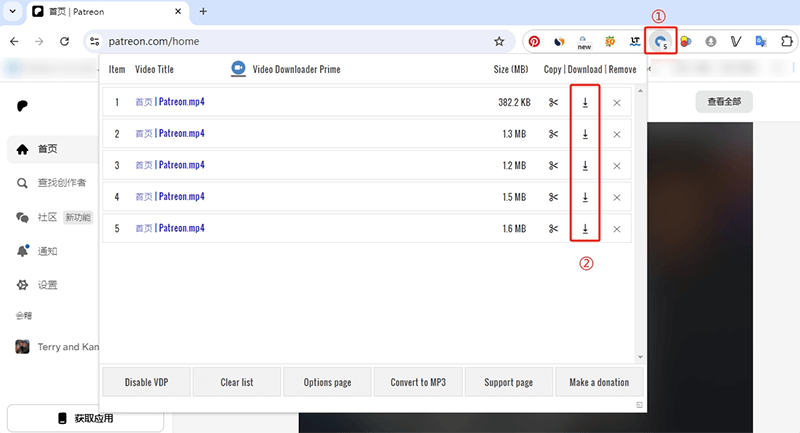Download item 5 (1.6 MB video)
Viewport: 800px width, 433px height.
tap(585, 229)
